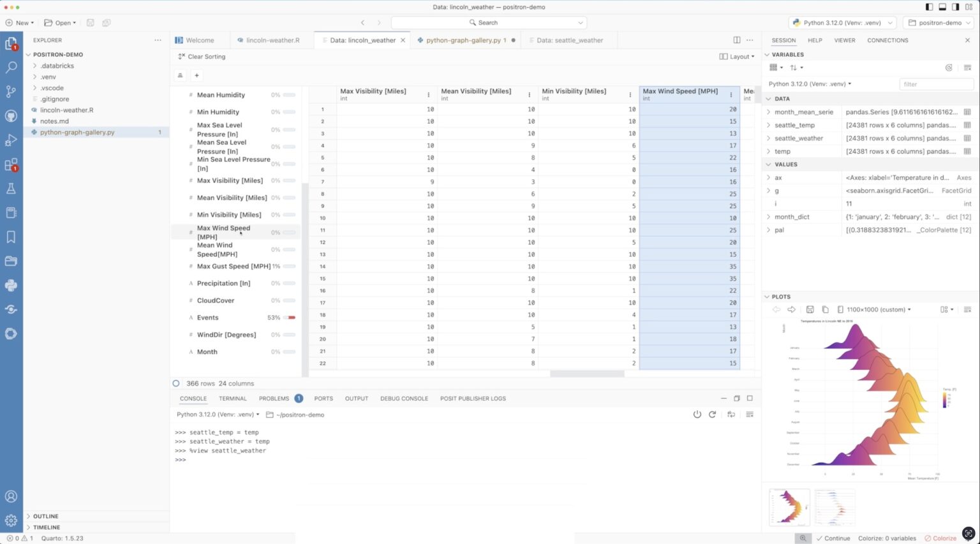Expand the seattle_weather variable in DATA

click(x=768, y=138)
